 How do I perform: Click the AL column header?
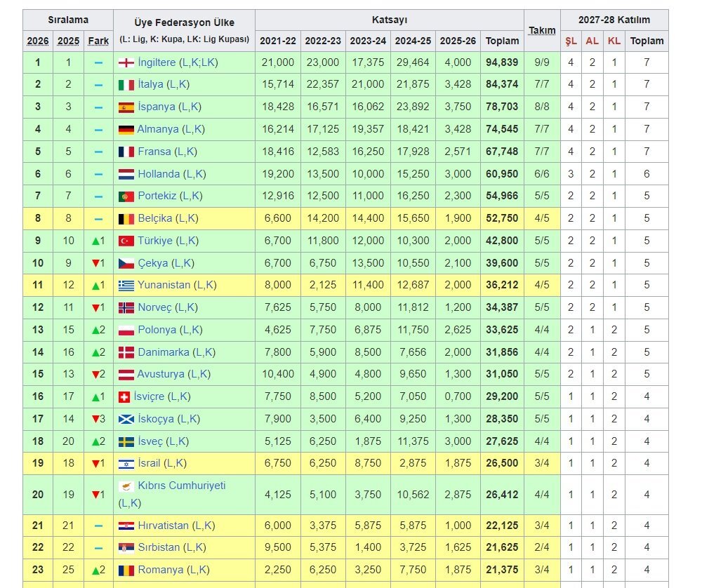(x=592, y=41)
